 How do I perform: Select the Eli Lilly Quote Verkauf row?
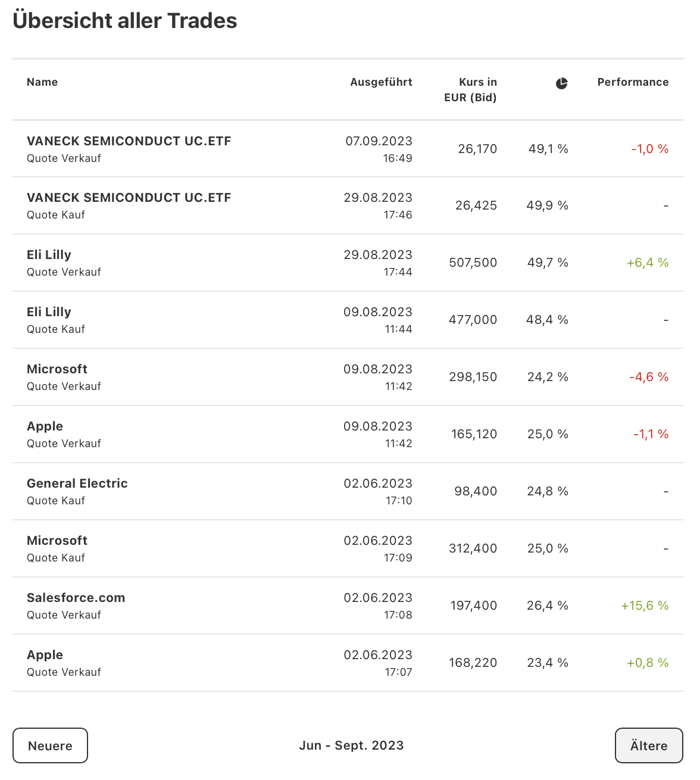[x=49, y=255]
